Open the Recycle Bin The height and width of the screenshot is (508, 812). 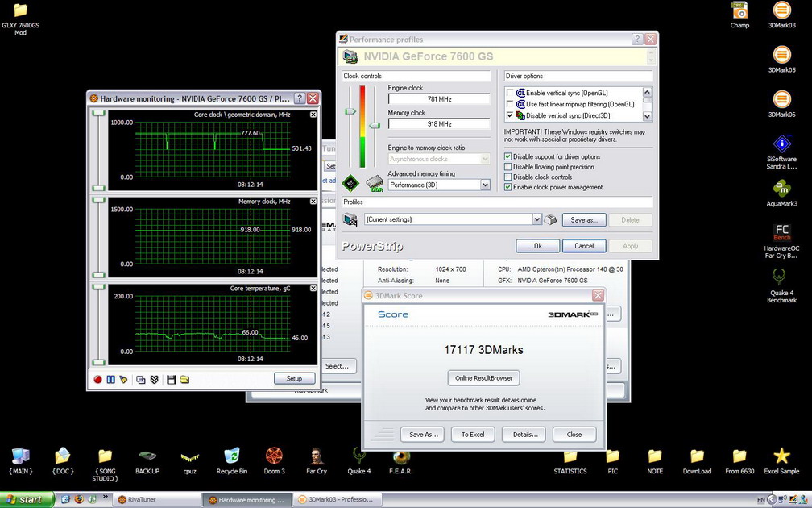pyautogui.click(x=231, y=461)
